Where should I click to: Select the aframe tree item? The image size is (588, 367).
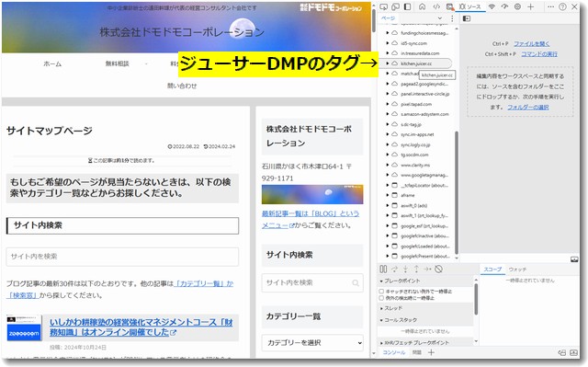pos(408,195)
